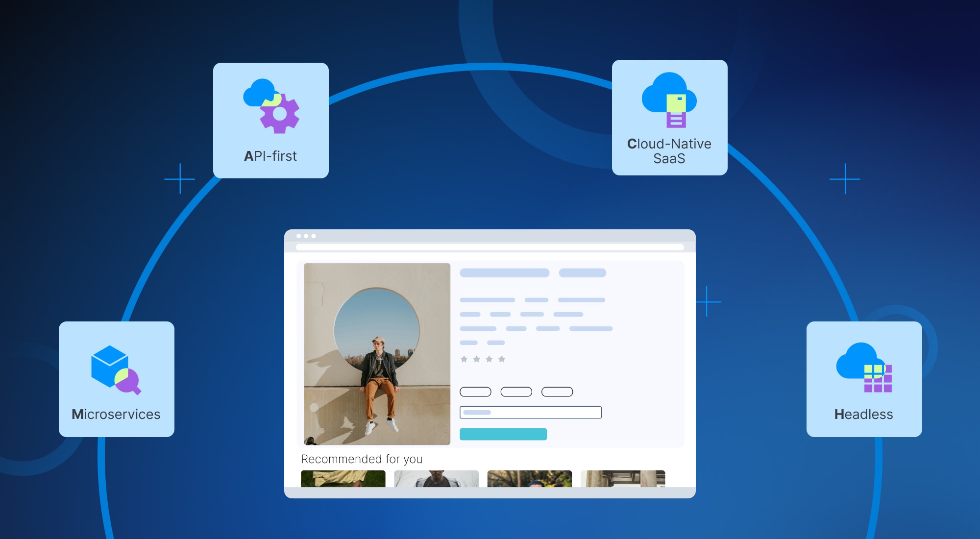Choose the third pill-shaped option button
The width and height of the screenshot is (980, 539).
tap(557, 392)
